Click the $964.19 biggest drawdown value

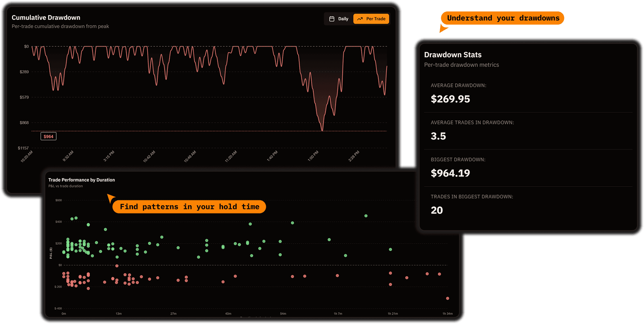point(450,173)
